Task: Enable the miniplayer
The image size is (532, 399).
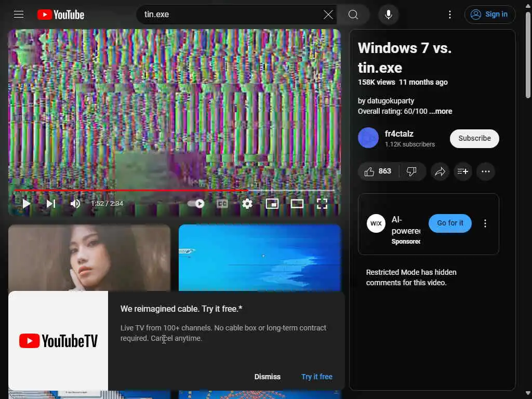Action: tap(272, 204)
